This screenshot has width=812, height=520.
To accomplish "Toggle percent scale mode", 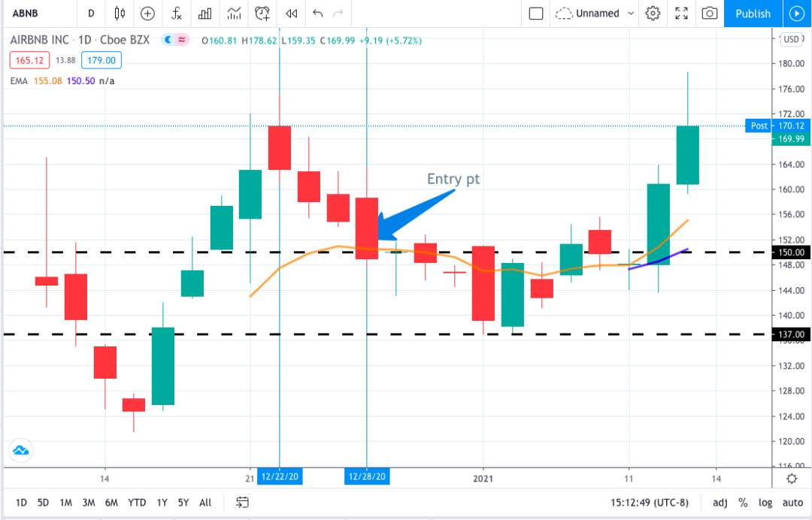I will coord(743,503).
